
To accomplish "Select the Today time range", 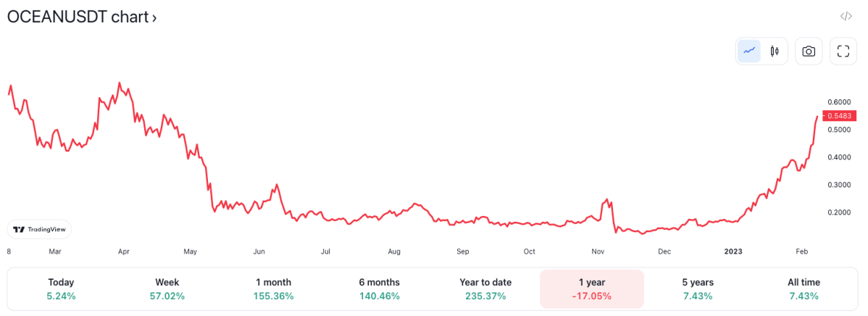I will click(61, 289).
